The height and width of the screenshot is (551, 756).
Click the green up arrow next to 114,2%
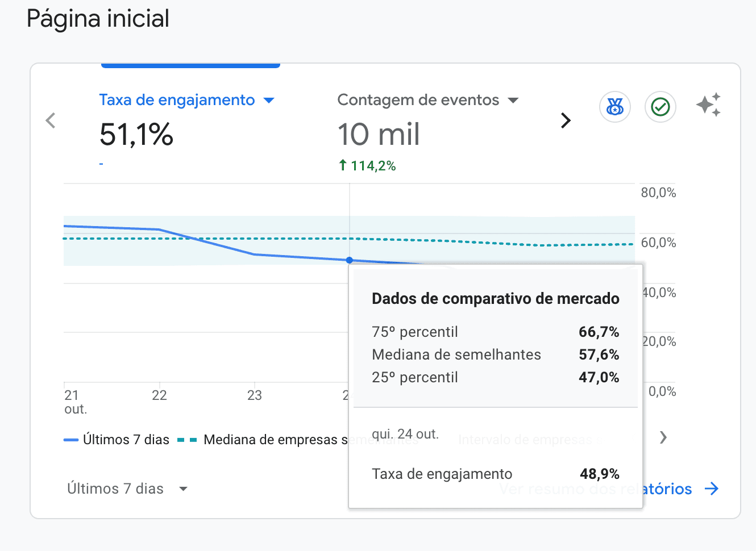(x=343, y=165)
